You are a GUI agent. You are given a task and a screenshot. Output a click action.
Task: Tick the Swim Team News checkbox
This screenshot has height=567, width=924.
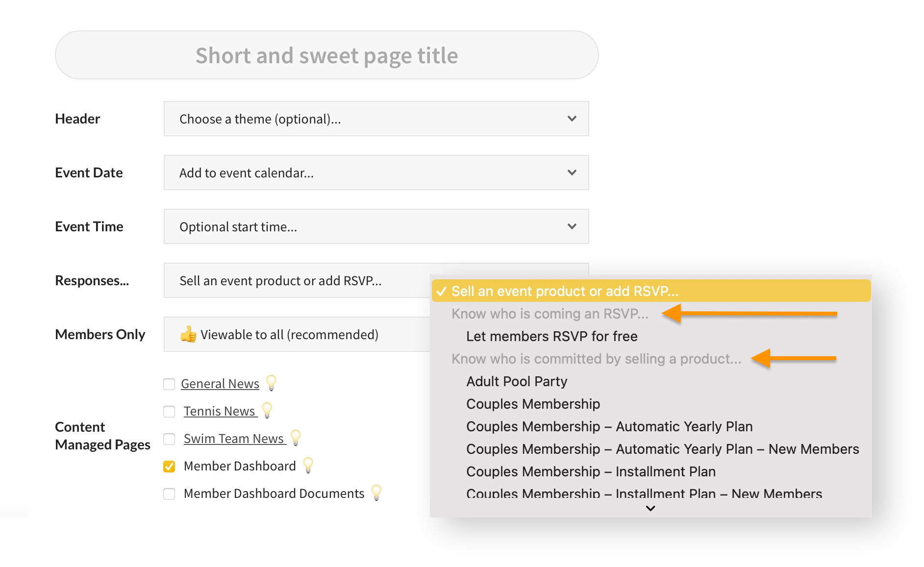tap(169, 439)
